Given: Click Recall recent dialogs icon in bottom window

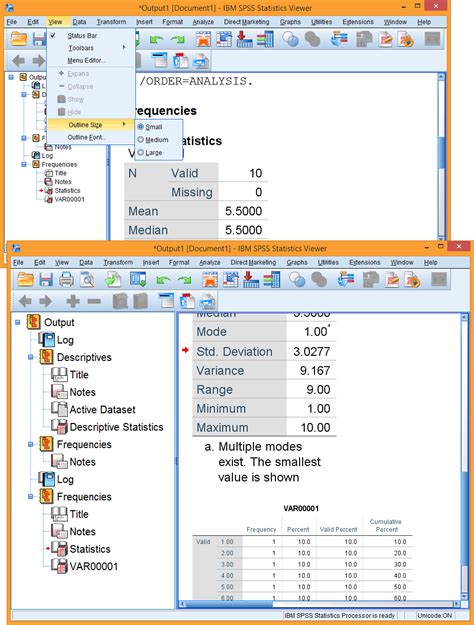Looking at the screenshot, I should tap(138, 279).
